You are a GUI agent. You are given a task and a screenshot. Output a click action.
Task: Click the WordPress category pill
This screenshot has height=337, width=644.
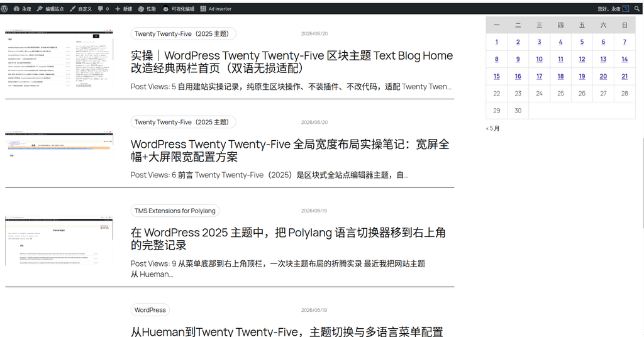[150, 310]
